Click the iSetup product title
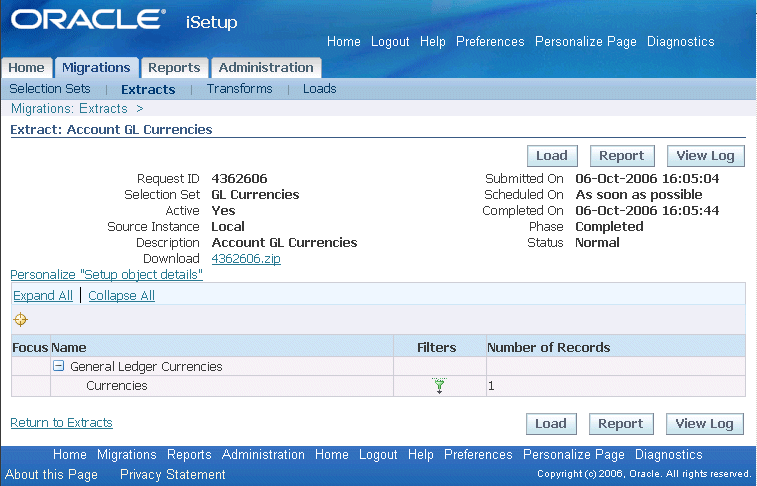The image size is (757, 486). coord(211,23)
